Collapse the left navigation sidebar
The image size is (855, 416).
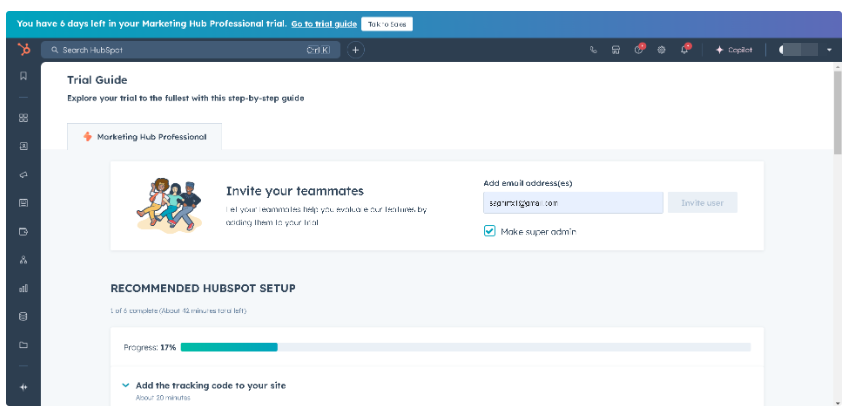(23, 387)
